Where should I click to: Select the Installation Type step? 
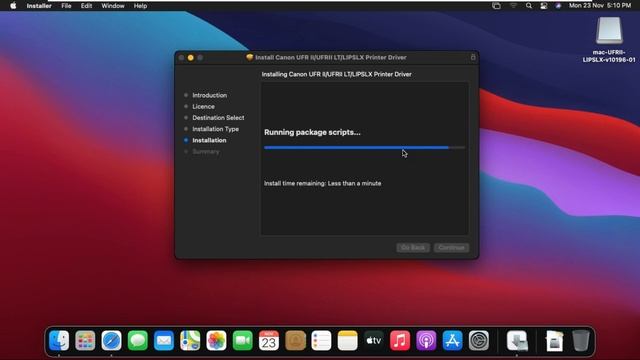click(x=216, y=129)
